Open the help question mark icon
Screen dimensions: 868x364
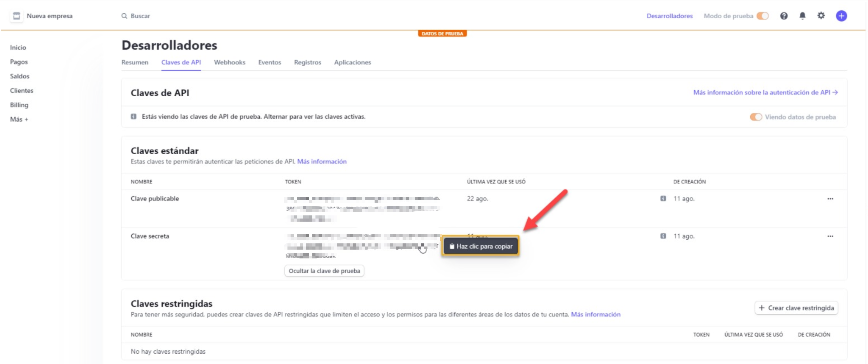tap(784, 16)
